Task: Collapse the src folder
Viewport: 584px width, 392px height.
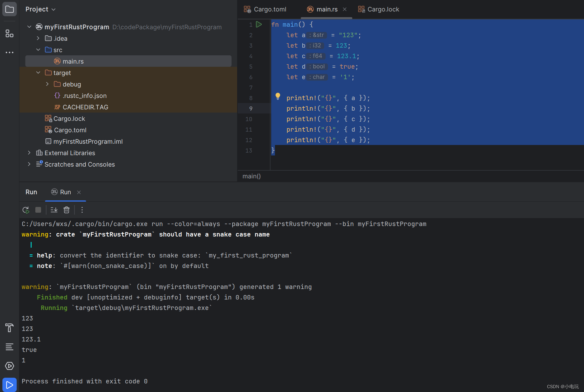Action: pos(38,50)
